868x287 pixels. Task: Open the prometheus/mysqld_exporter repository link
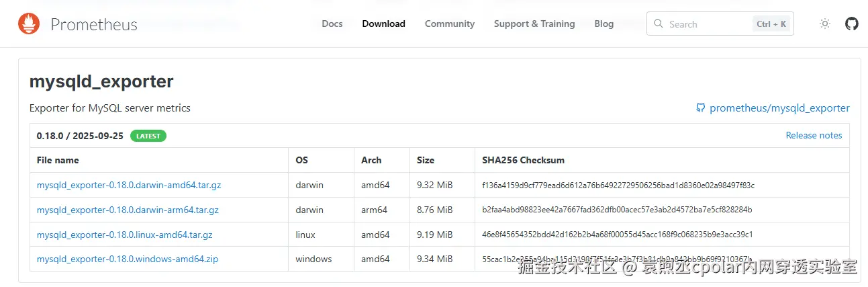[x=779, y=108]
